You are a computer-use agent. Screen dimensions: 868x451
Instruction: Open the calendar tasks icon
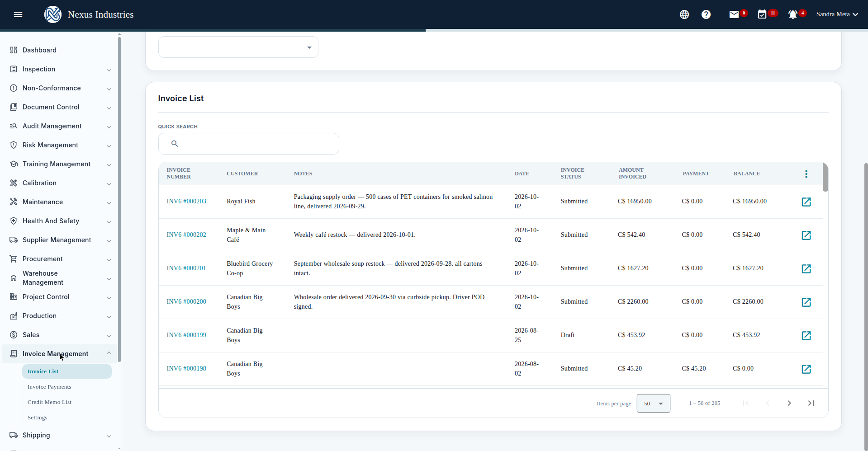click(762, 14)
